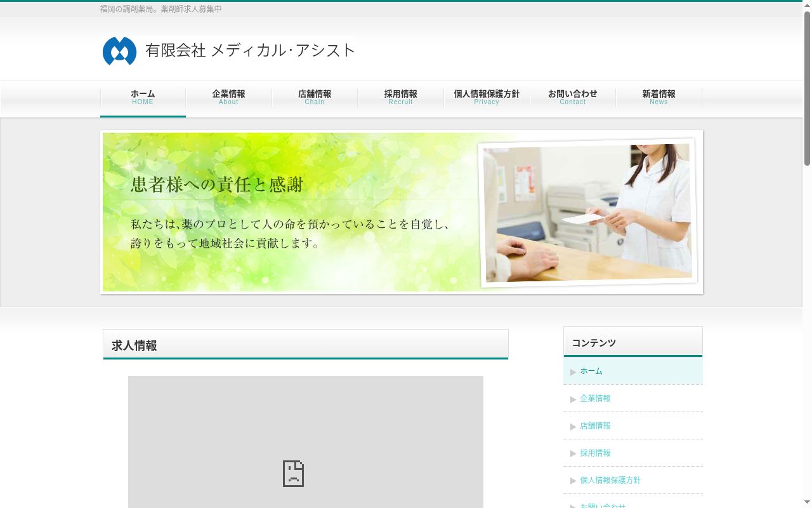Viewport: 812px width, 508px height.
Task: Open お問い合わせ Contact in navigation bar
Action: pyautogui.click(x=573, y=98)
